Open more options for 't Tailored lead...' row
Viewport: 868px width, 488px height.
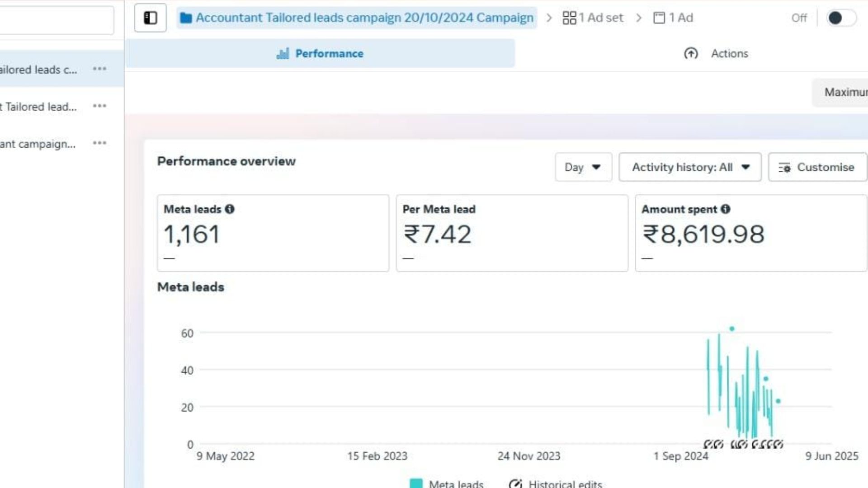(x=99, y=106)
